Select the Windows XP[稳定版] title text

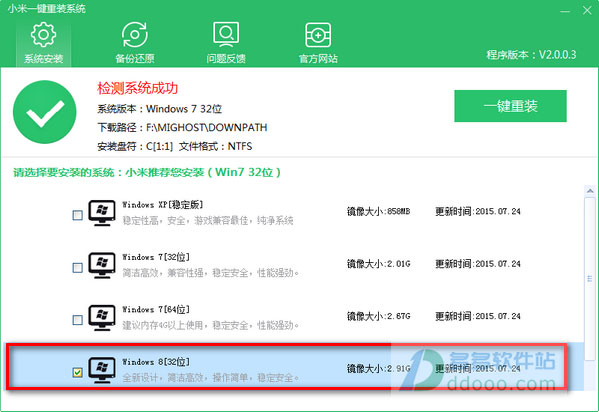click(x=163, y=205)
